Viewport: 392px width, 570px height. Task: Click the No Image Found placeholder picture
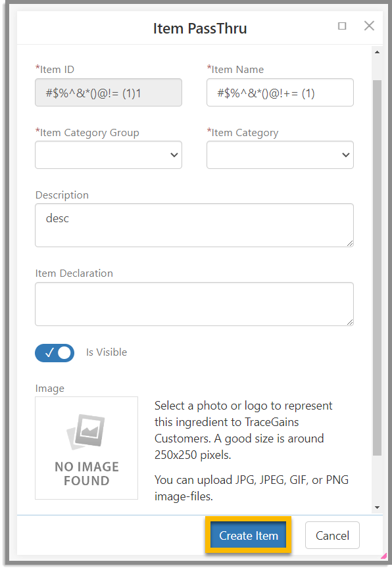point(87,448)
